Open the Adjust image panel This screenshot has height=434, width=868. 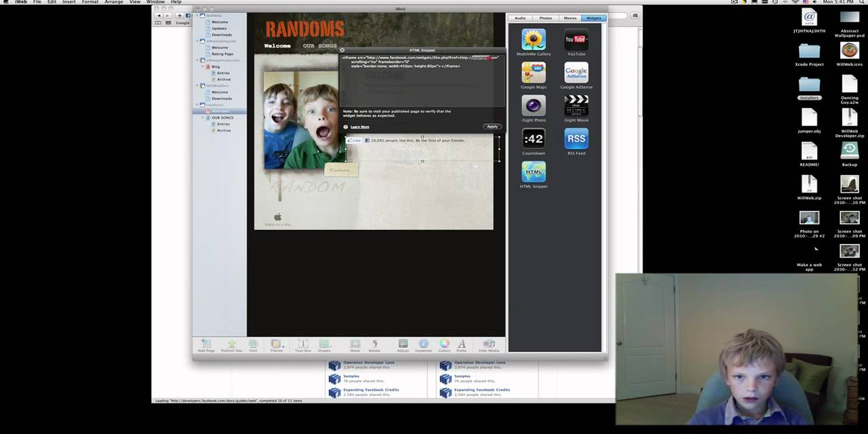click(403, 345)
